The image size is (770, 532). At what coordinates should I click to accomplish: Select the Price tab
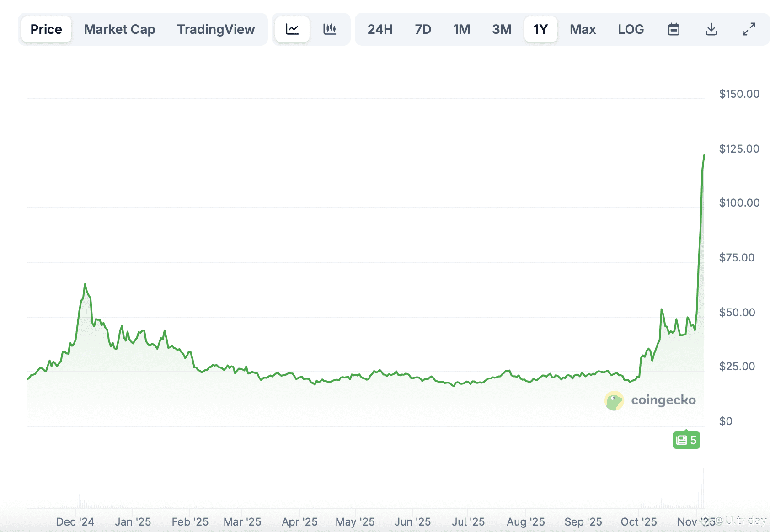(46, 29)
